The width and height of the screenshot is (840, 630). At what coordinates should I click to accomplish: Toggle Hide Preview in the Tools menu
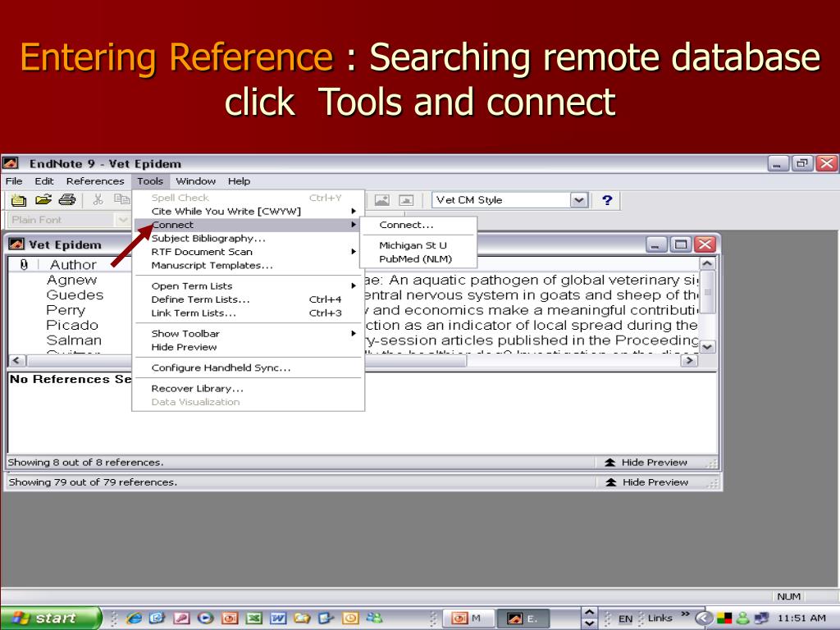pyautogui.click(x=184, y=347)
